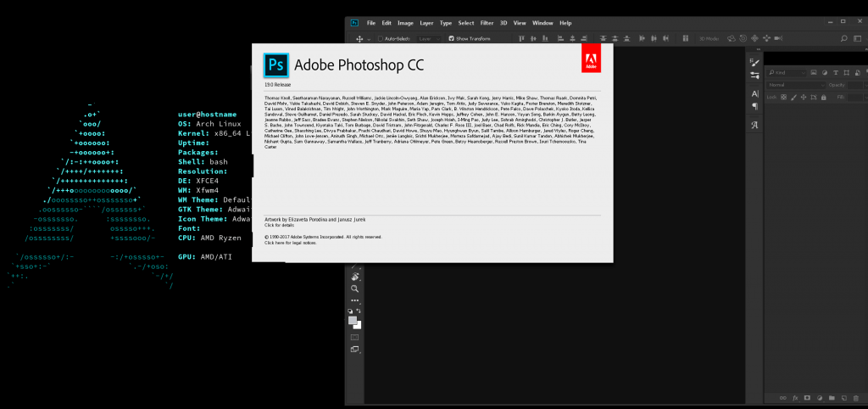Change the screen mode

(355, 349)
